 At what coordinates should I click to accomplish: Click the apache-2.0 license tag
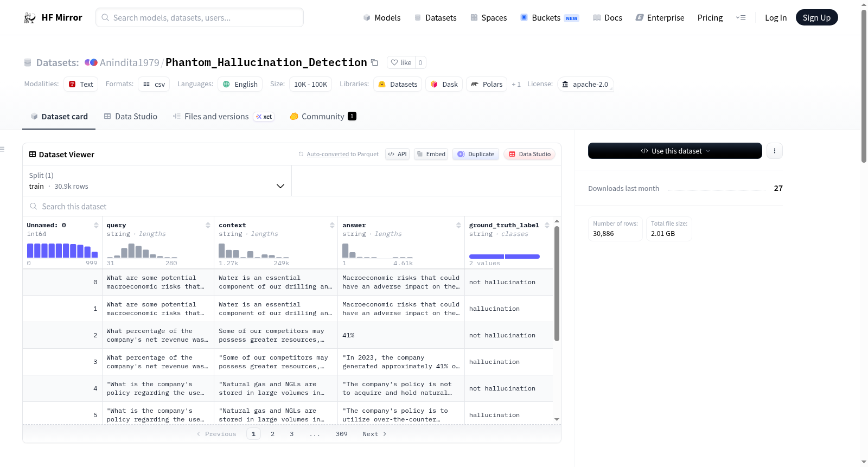click(585, 85)
